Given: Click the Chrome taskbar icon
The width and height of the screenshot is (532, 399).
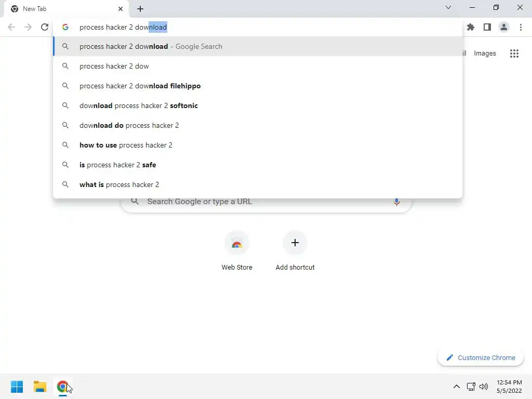Looking at the screenshot, I should pos(62,387).
